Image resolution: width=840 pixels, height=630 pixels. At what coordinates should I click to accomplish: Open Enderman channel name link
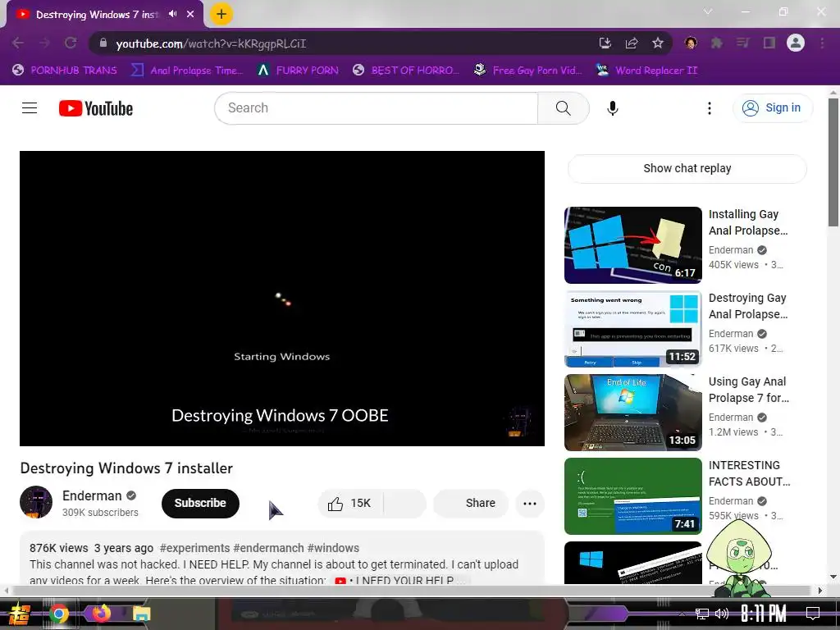(92, 495)
